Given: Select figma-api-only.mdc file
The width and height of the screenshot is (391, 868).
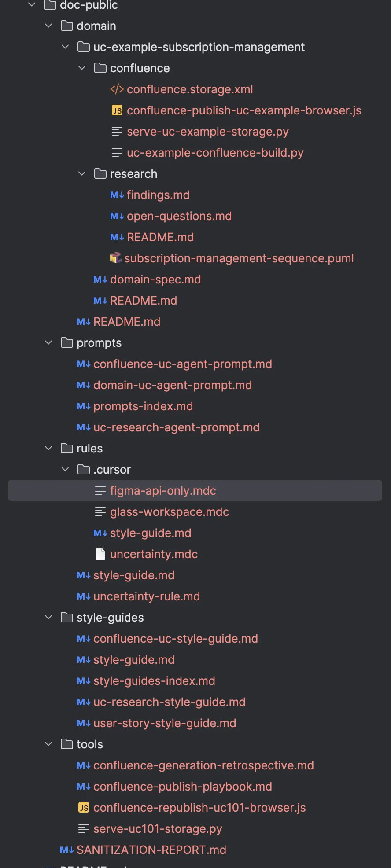Looking at the screenshot, I should [195, 490].
